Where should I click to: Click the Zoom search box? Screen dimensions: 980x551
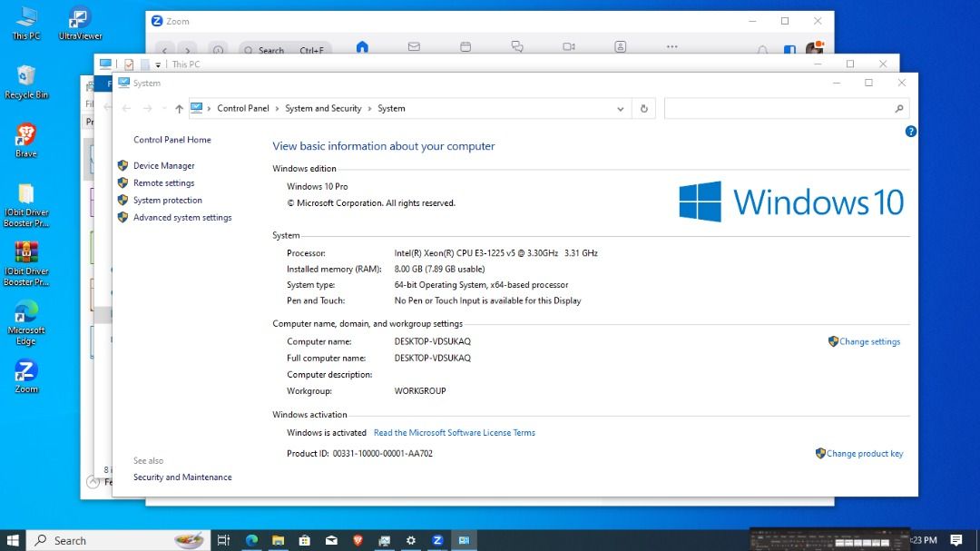pos(285,49)
